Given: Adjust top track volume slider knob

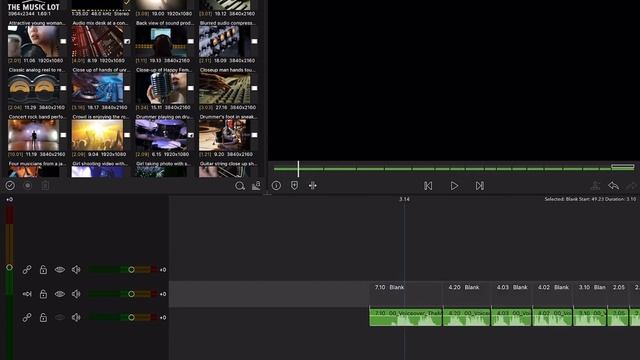Looking at the screenshot, I should pyautogui.click(x=131, y=270).
